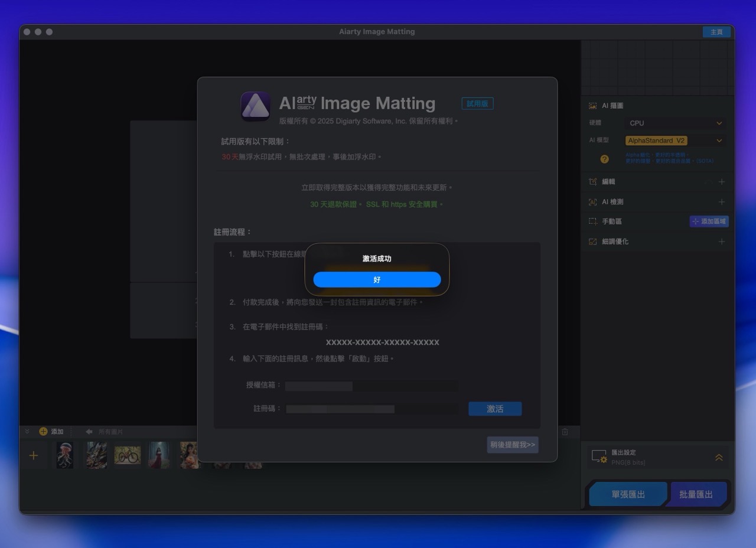Screen dimensions: 756x548
Task: Select the AI 摳圖 panel icon
Action: 591,105
